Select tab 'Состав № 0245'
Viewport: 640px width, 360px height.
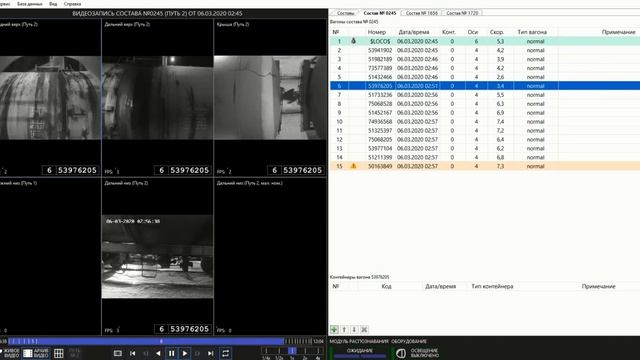[x=380, y=13]
